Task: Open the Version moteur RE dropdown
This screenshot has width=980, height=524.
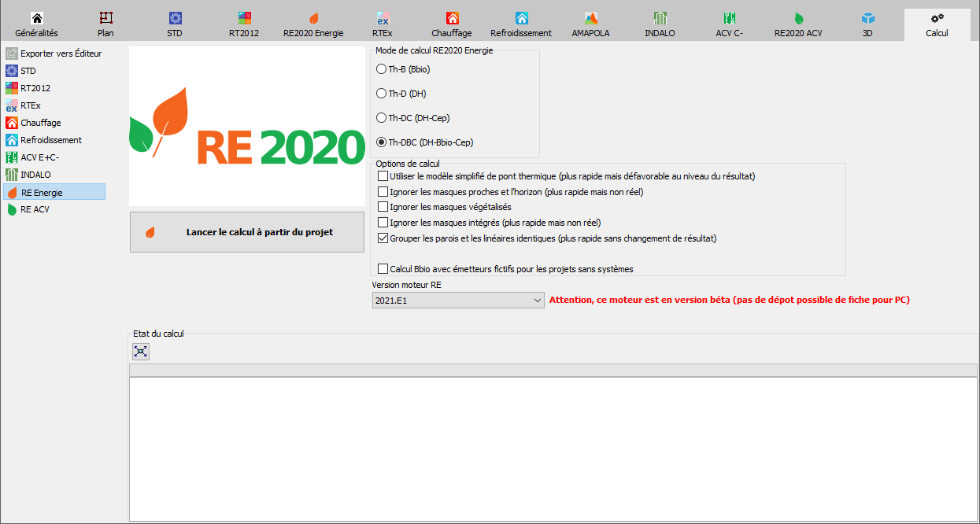Action: [x=458, y=300]
